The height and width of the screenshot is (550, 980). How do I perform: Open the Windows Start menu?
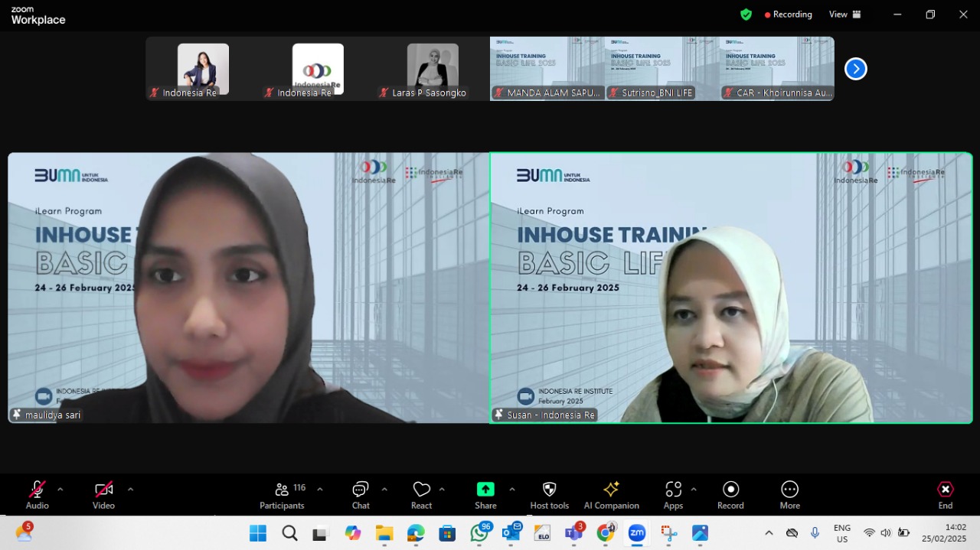pos(258,533)
